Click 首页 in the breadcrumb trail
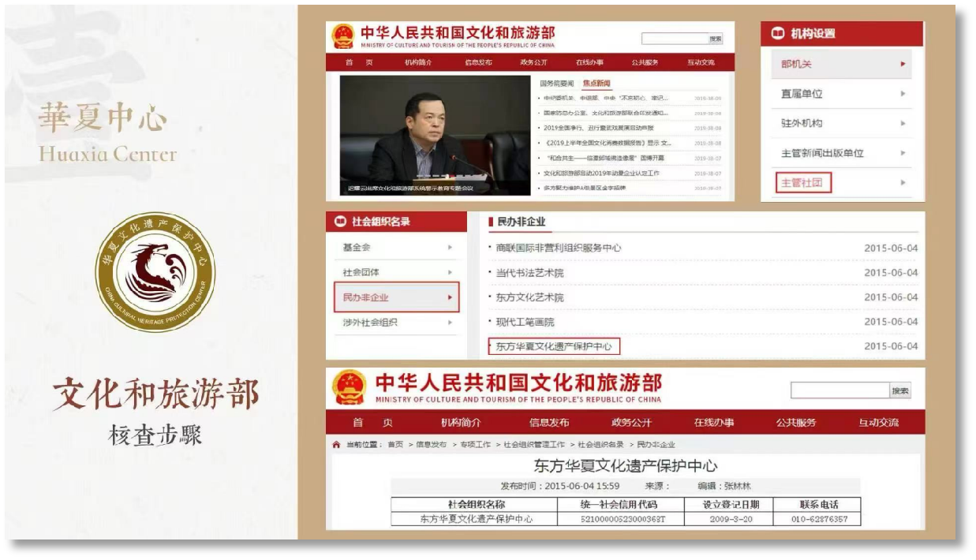This screenshot has width=976, height=560. (395, 445)
